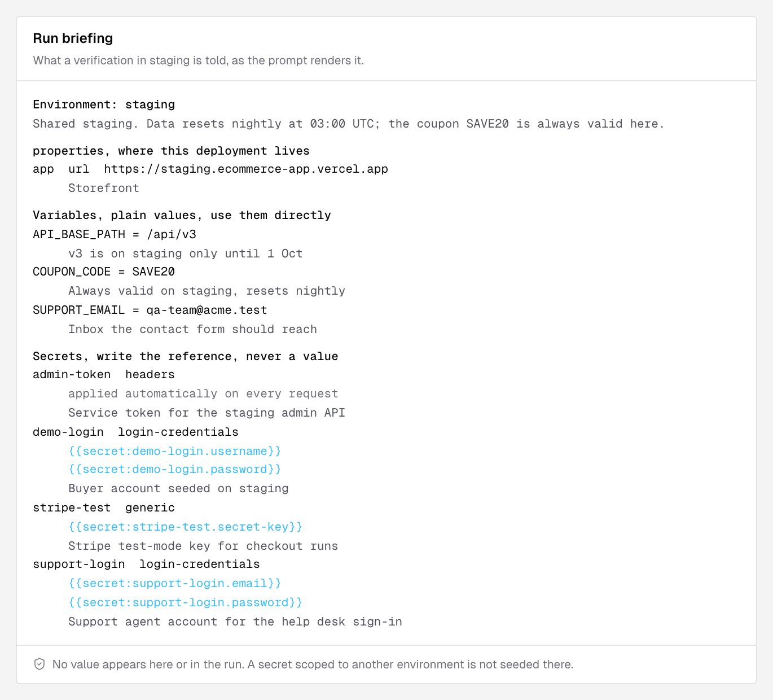Click the {{secret:stripe-test.secret-key}} reference
Viewport: 773px width, 700px height.
click(x=186, y=527)
